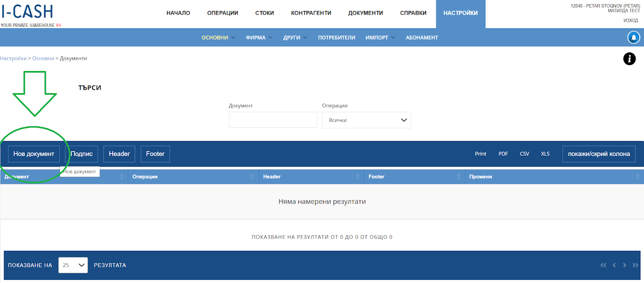The image size is (644, 283).
Task: Print the table with Print button
Action: click(x=480, y=154)
